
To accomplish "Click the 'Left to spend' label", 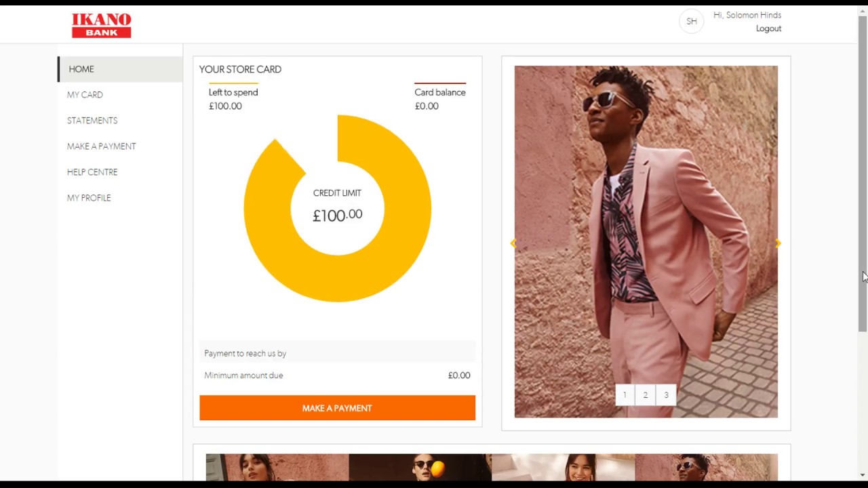I will [x=233, y=92].
